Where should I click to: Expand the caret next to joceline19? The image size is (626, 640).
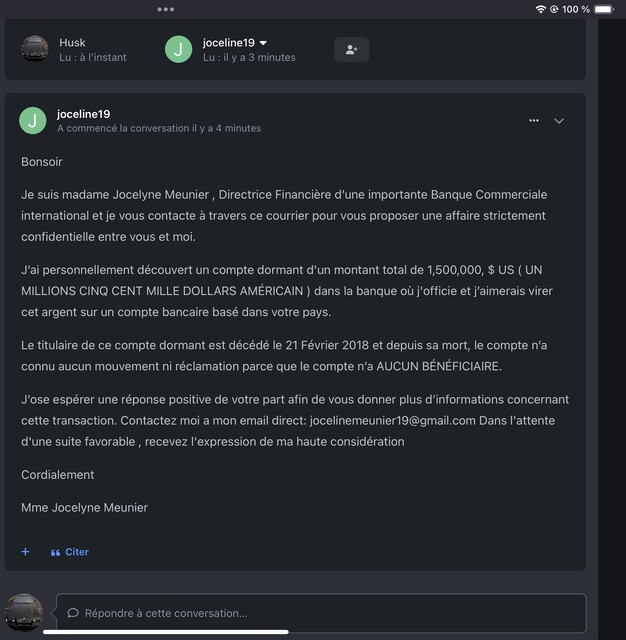[x=264, y=43]
